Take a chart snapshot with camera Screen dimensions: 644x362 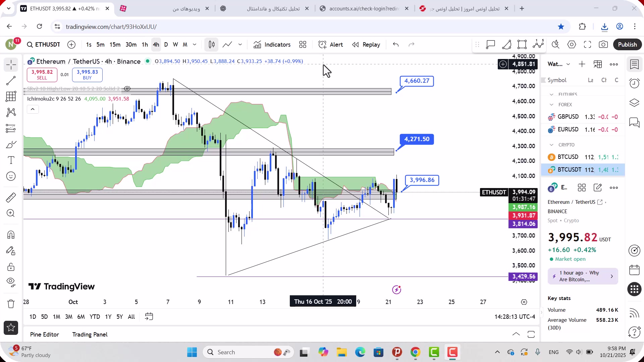[x=603, y=45]
